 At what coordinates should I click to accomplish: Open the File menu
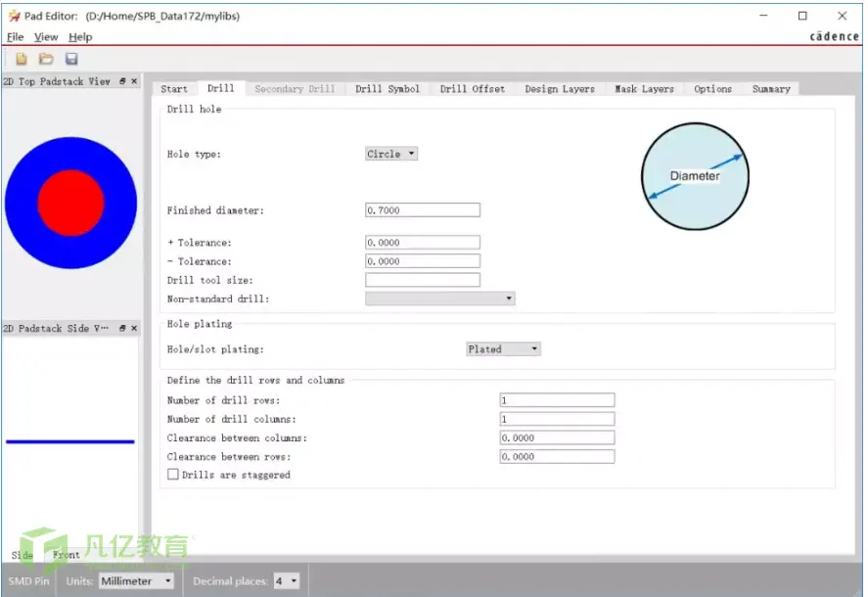click(x=15, y=37)
